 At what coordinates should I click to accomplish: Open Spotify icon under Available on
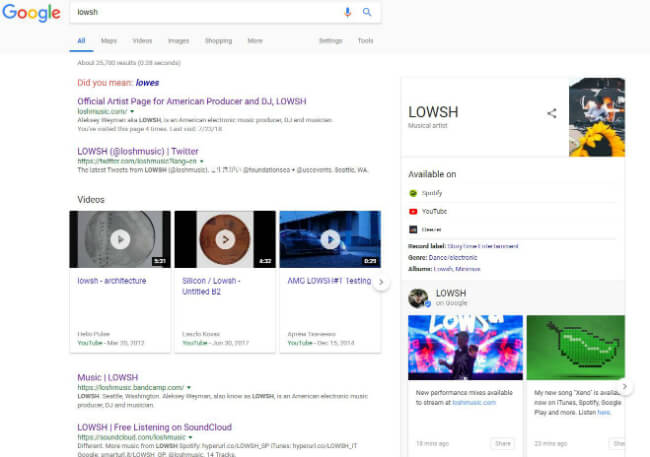coord(413,193)
